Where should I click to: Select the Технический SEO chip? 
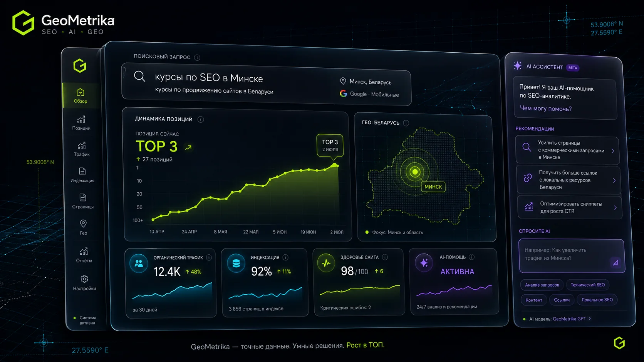click(x=588, y=285)
